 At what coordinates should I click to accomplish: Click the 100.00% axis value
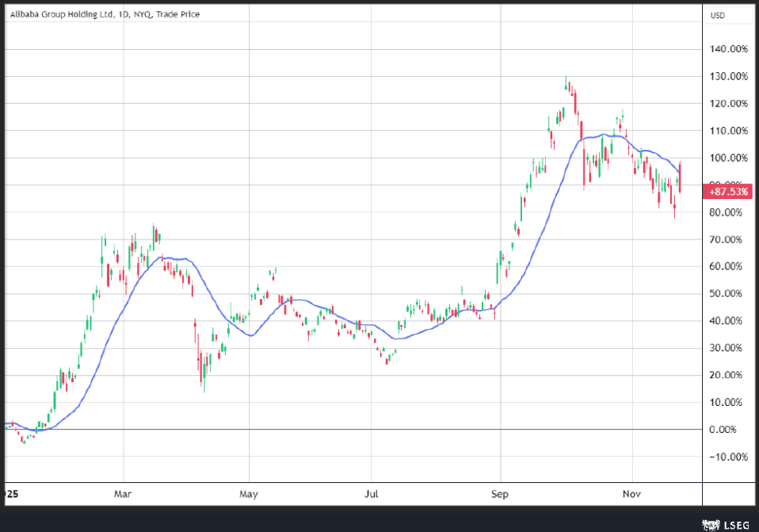pos(729,158)
